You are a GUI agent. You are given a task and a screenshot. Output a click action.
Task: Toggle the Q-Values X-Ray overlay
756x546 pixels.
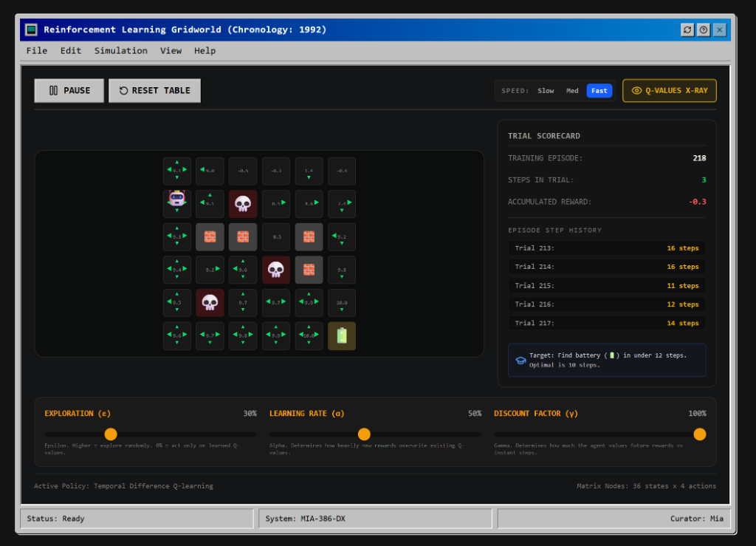[x=670, y=91]
